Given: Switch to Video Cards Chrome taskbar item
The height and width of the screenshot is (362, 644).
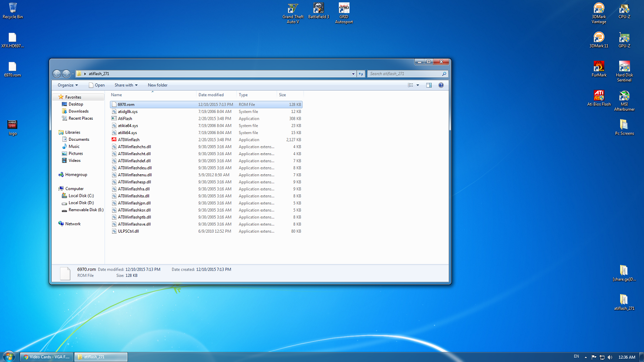Looking at the screenshot, I should click(x=47, y=357).
